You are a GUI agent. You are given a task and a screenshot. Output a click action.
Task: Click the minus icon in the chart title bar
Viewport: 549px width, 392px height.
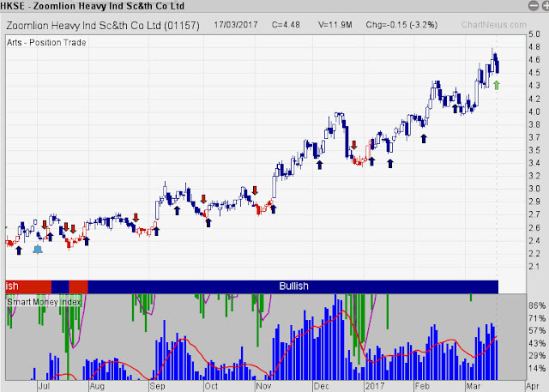534,6
